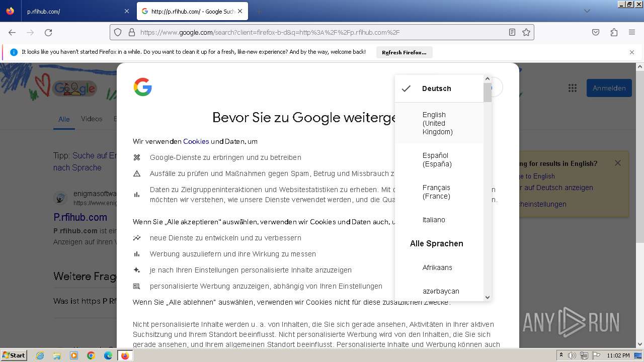Open the Action Center flag icon
The width and height of the screenshot is (644, 362).
pyautogui.click(x=596, y=355)
